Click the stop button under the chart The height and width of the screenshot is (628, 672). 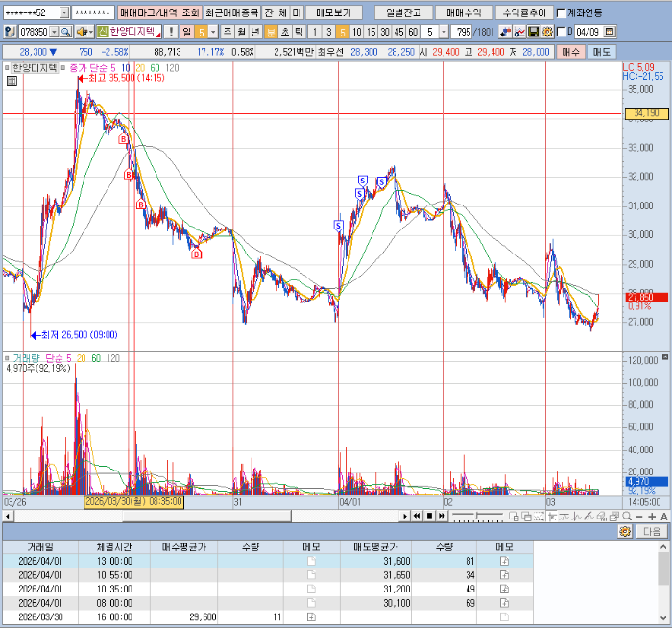429,516
